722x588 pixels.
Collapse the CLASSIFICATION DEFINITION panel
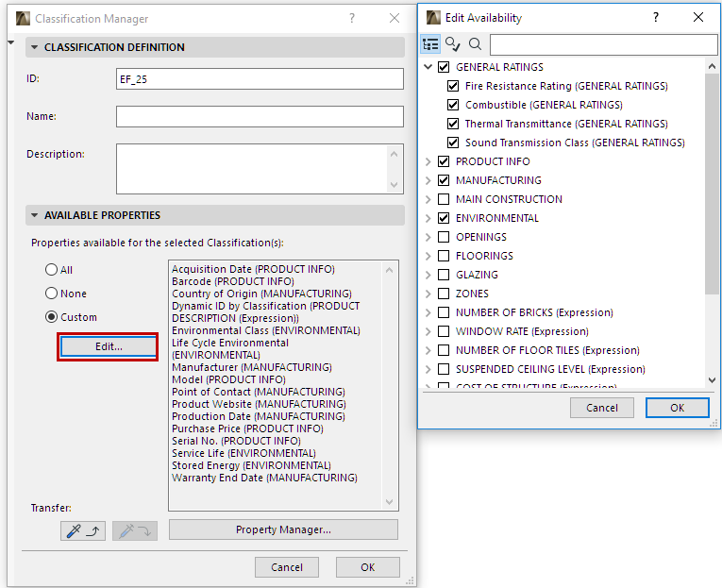34,47
